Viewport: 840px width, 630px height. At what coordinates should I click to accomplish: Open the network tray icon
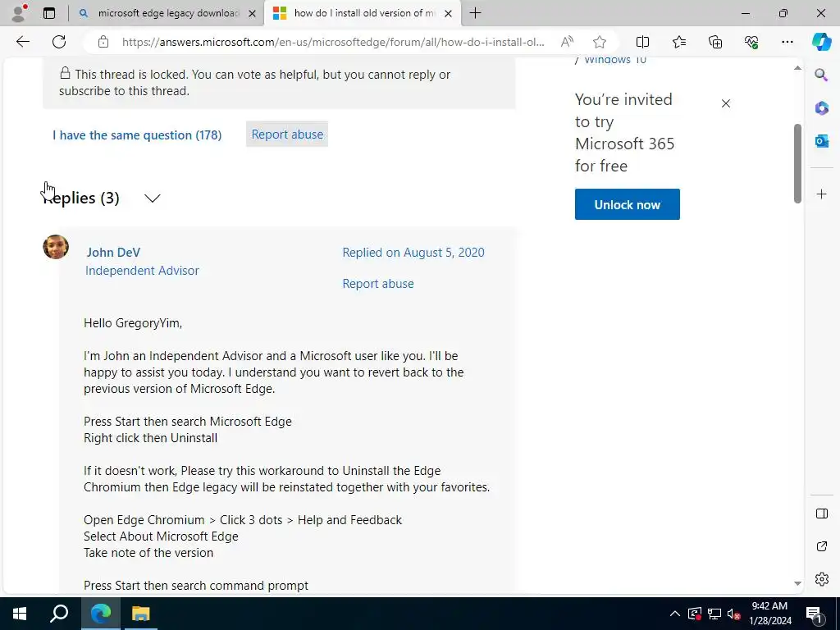[714, 614]
